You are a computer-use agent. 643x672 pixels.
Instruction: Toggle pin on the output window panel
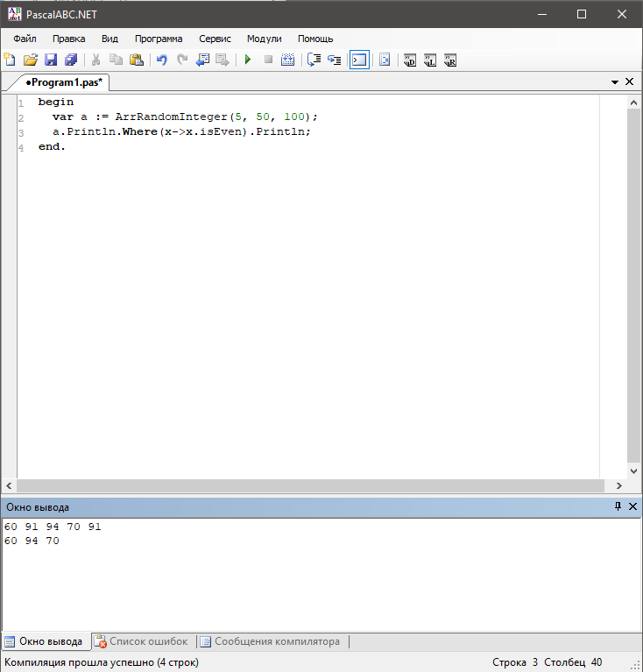point(618,506)
